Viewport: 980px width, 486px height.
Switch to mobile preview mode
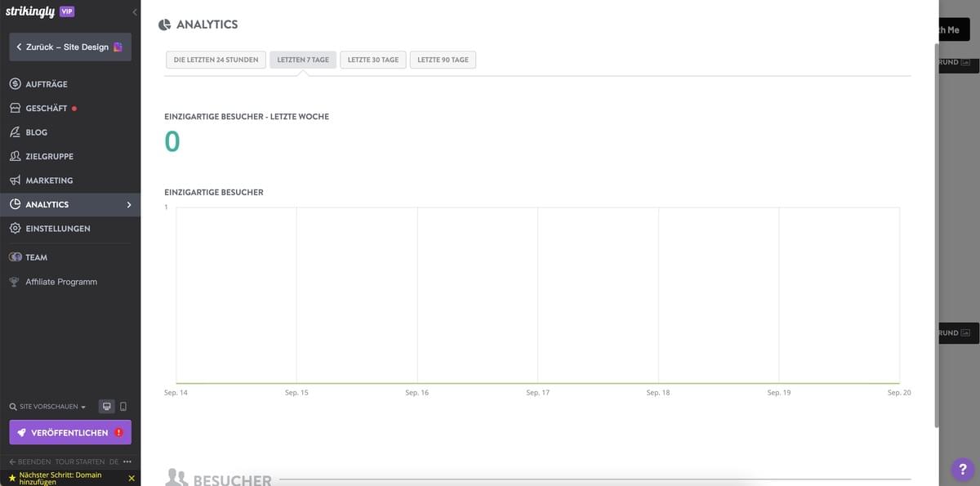123,406
